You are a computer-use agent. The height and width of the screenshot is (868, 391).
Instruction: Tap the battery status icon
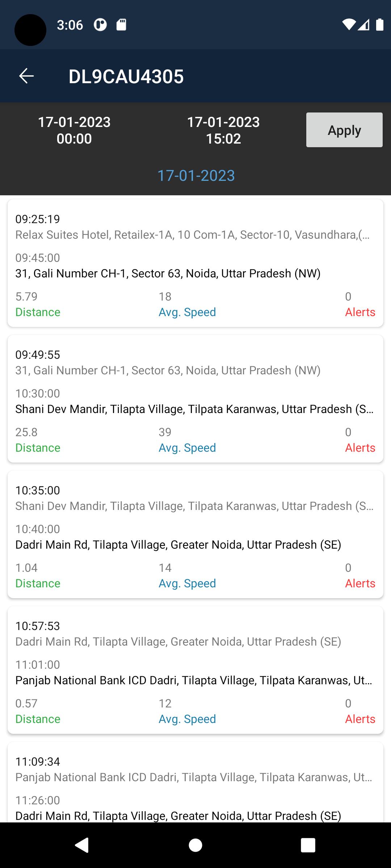pos(379,25)
